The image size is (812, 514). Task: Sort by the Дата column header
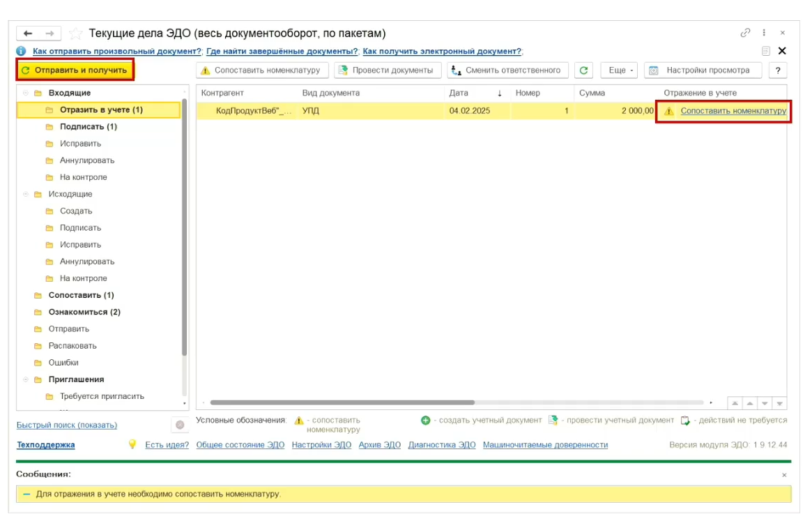click(459, 93)
